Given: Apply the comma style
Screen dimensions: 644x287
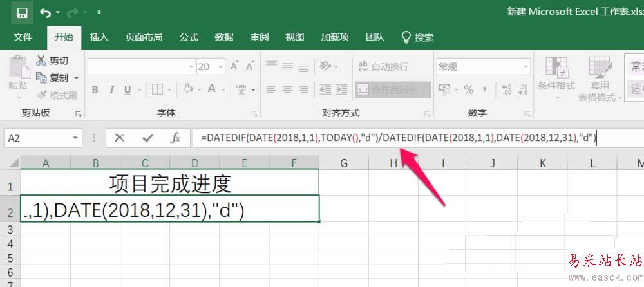Looking at the screenshot, I should pyautogui.click(x=485, y=89).
